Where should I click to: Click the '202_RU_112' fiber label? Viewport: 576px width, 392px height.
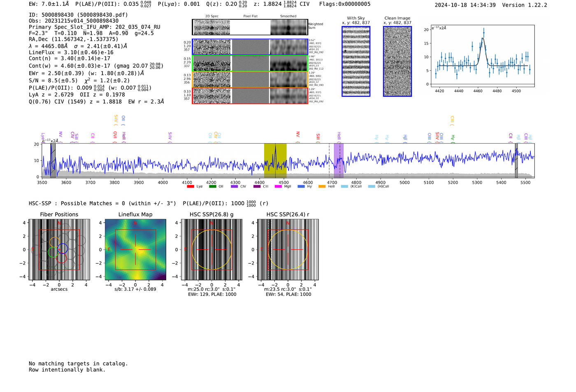[x=316, y=69]
